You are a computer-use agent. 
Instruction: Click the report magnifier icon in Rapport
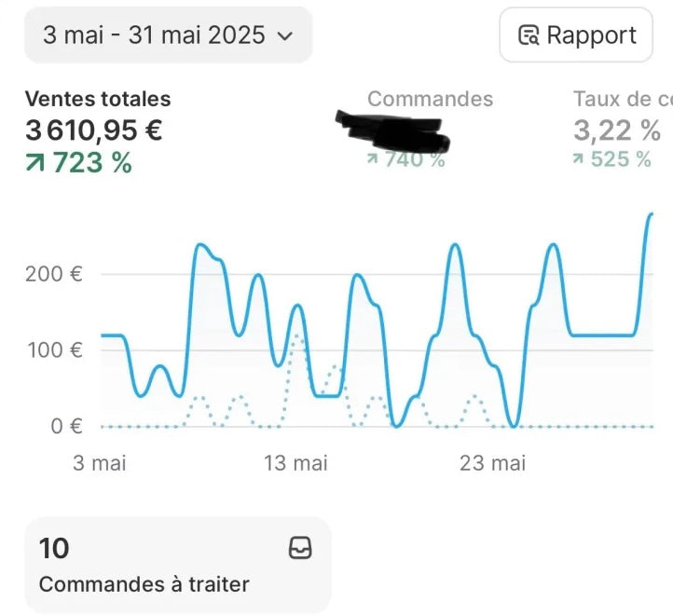tap(529, 36)
